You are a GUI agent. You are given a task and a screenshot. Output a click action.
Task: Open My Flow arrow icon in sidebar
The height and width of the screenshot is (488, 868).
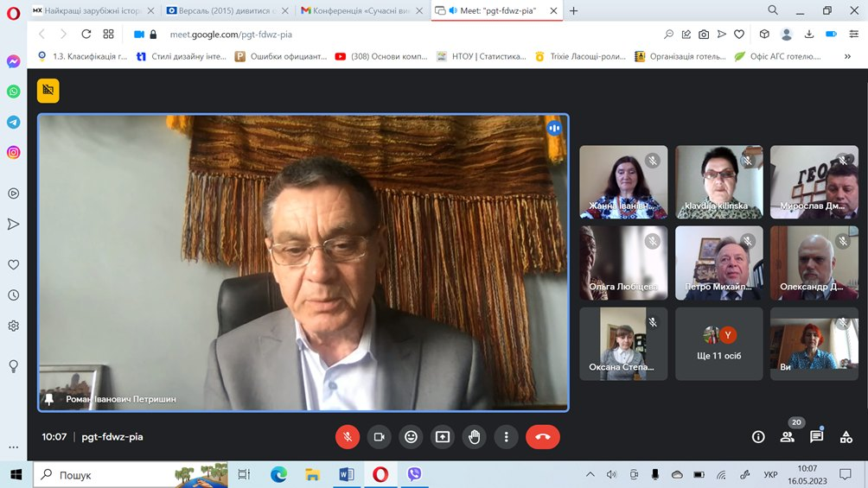click(x=13, y=224)
